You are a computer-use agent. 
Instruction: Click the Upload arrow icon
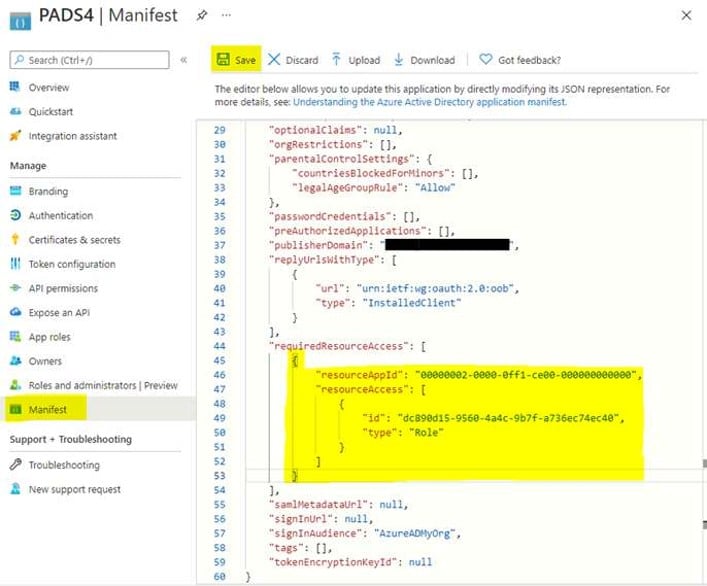(336, 60)
